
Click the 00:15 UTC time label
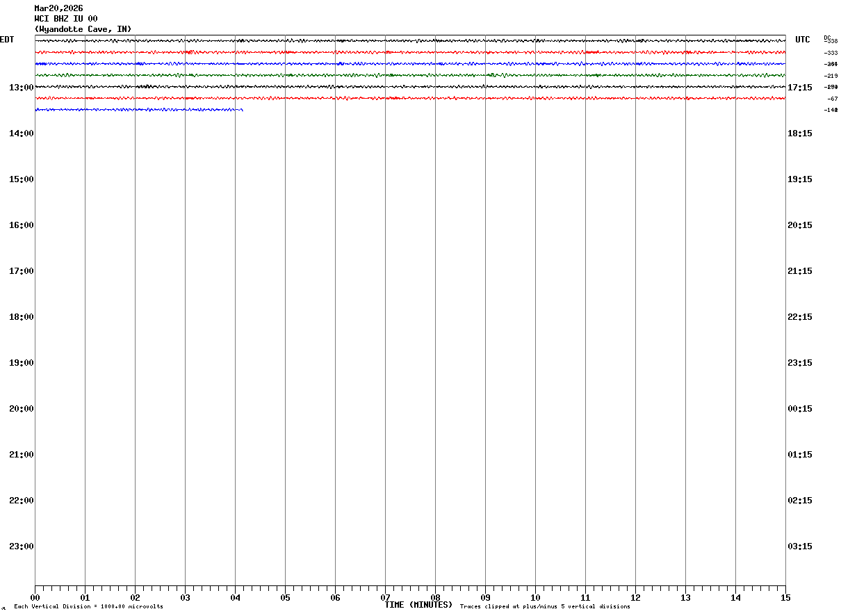click(x=800, y=409)
